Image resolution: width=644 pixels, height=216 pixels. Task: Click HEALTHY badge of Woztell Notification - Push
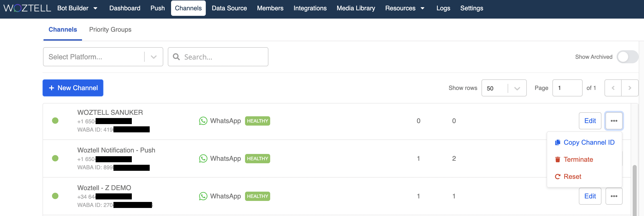tap(258, 158)
